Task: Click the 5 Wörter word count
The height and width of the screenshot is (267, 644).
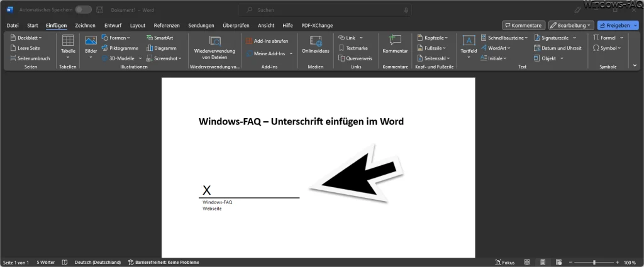Action: pyautogui.click(x=45, y=262)
